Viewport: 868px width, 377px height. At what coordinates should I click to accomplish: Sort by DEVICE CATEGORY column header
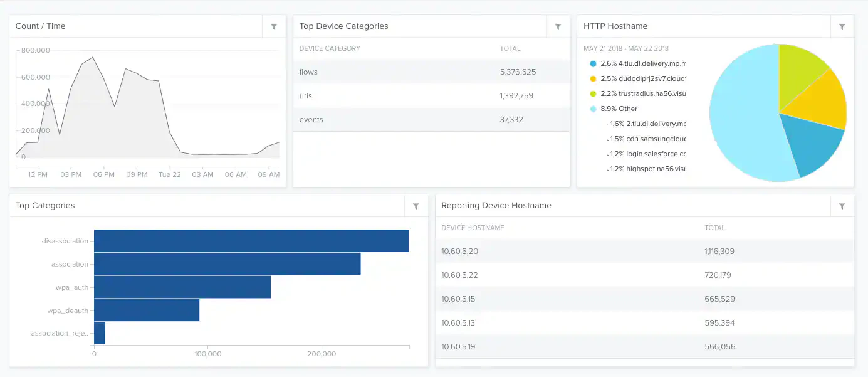tap(330, 48)
